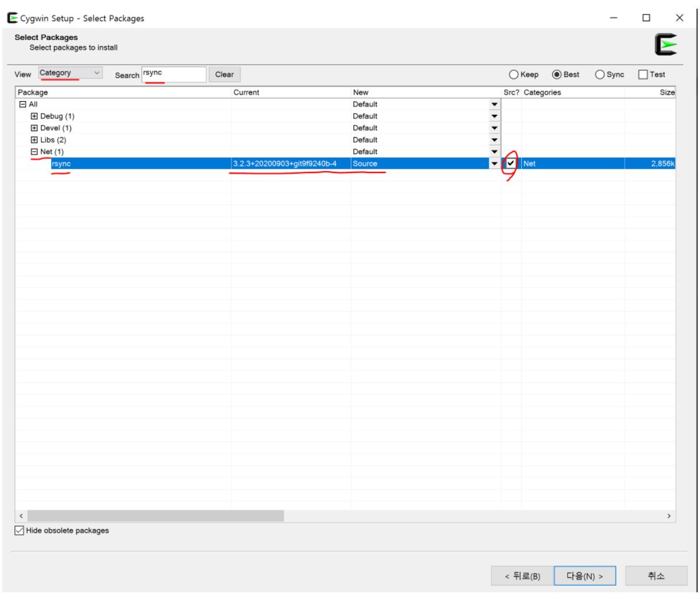Click the Devel (1) label

coord(56,128)
